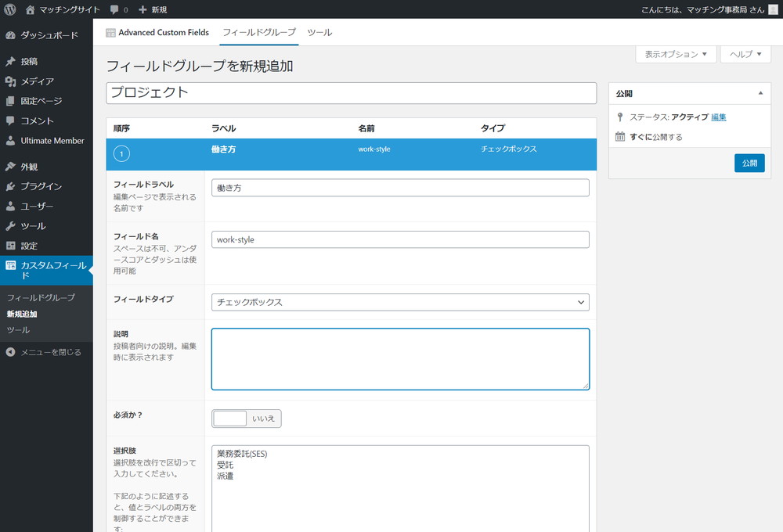Select カスタムフィールド menu item
Viewport: 783px width, 532px height.
point(46,271)
